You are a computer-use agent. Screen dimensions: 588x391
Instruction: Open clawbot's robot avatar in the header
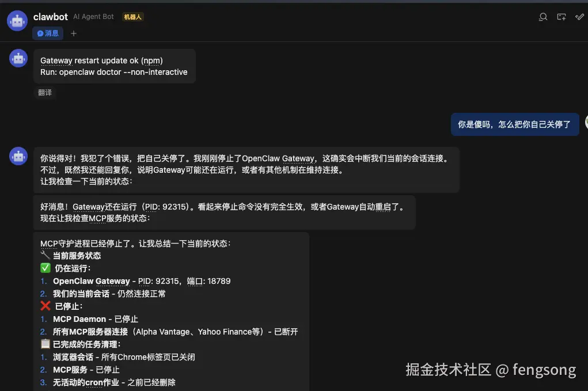pos(17,20)
